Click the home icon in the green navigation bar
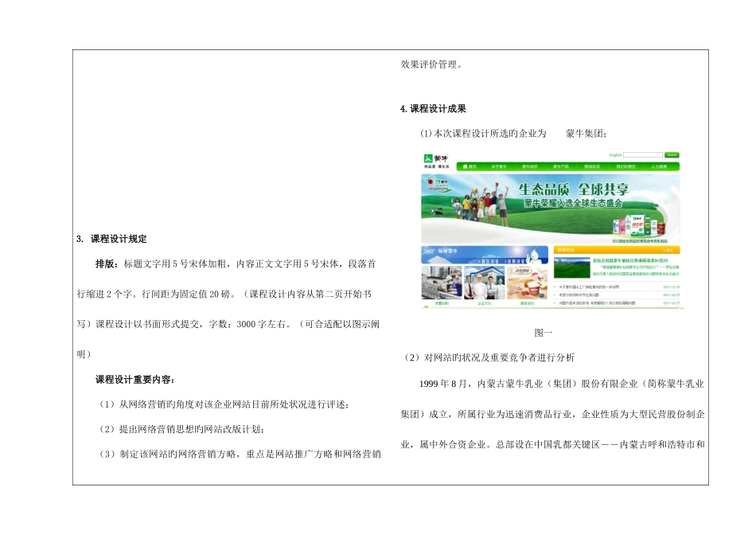Screen dimensions: 756x535 (x=466, y=166)
